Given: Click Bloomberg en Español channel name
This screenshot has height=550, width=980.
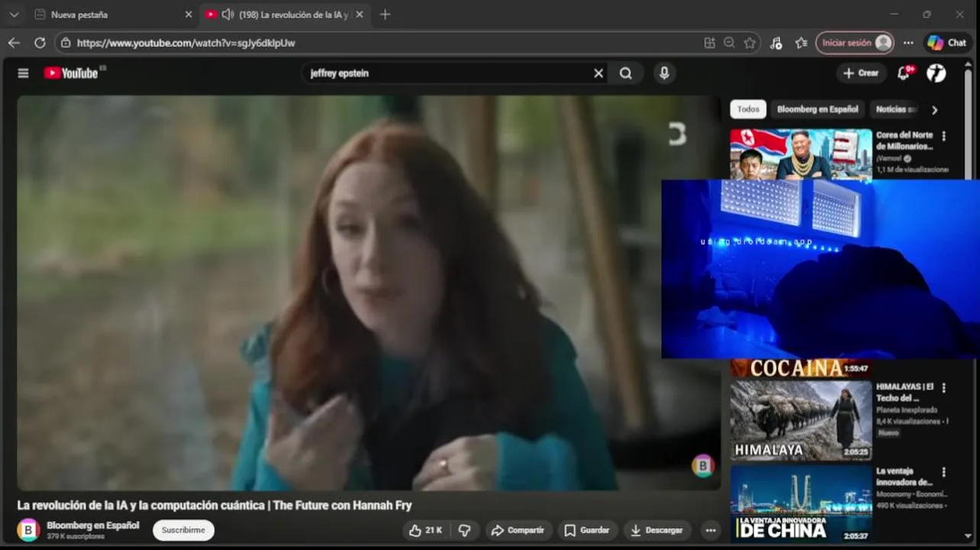Looking at the screenshot, I should pyautogui.click(x=93, y=526).
